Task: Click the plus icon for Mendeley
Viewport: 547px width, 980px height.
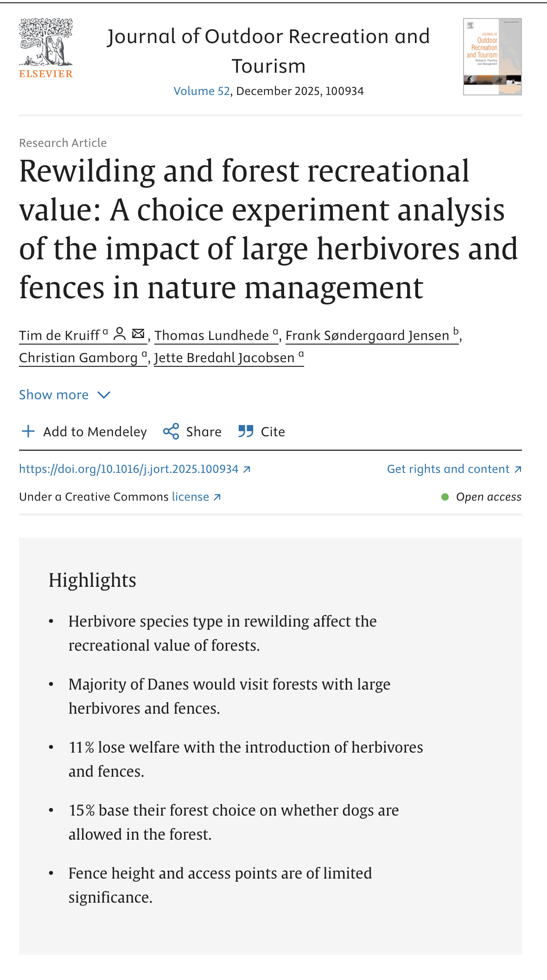Action: pyautogui.click(x=28, y=431)
